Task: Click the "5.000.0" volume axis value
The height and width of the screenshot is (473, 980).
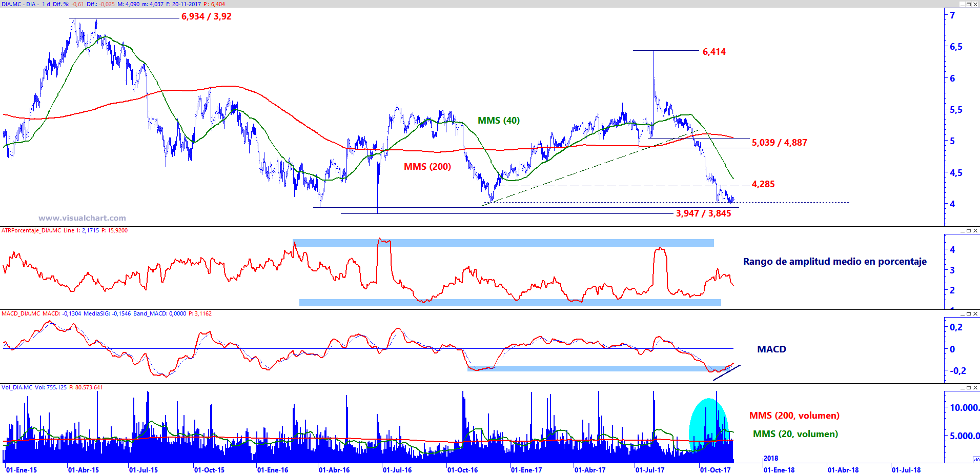Action: point(965,436)
